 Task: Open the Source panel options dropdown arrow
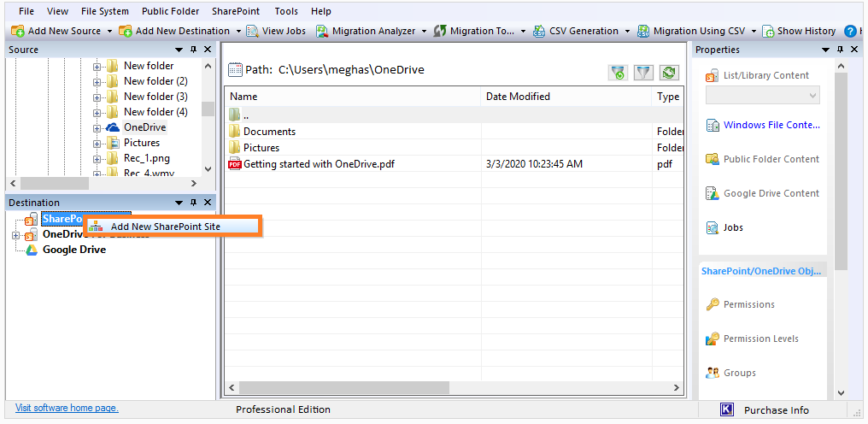[179, 50]
